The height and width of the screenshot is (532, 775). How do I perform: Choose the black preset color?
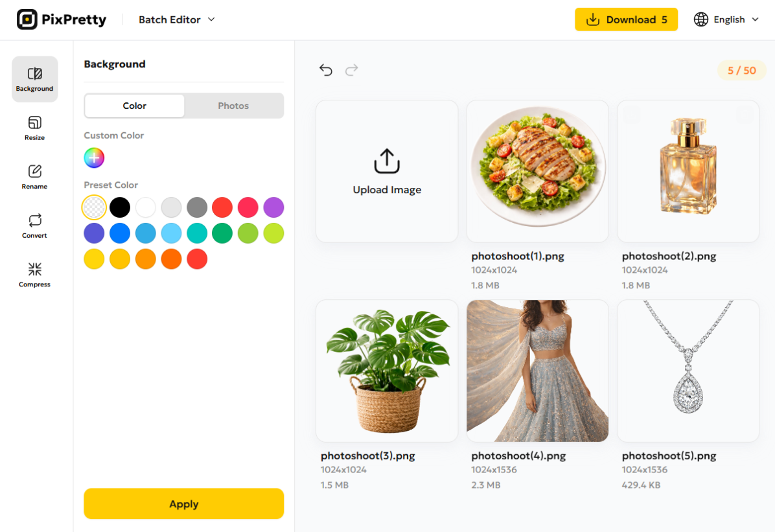coord(120,207)
